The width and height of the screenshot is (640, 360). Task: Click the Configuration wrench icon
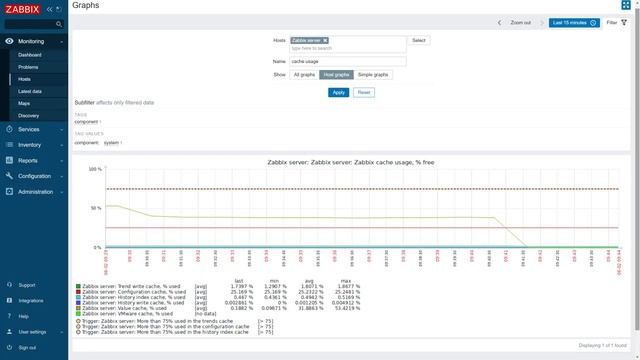(x=9, y=176)
